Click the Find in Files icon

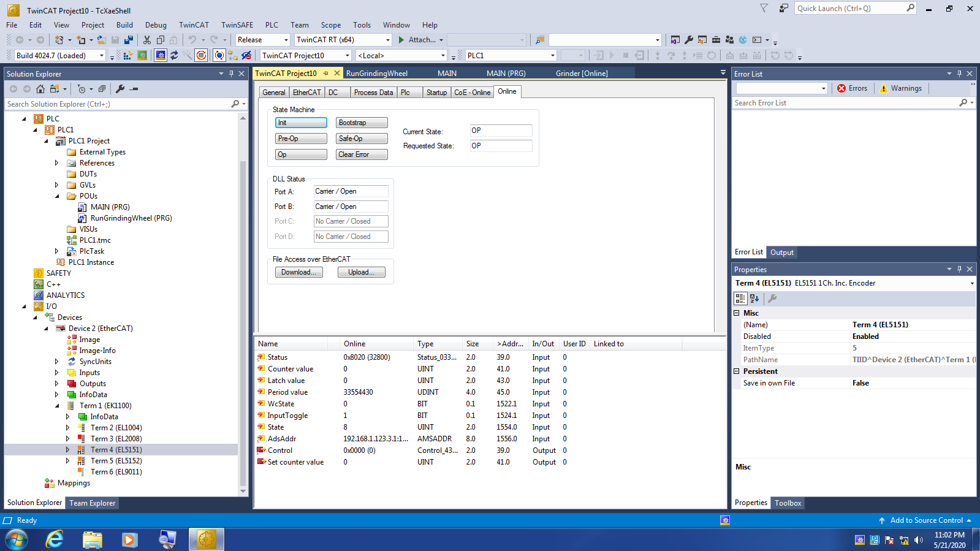click(540, 40)
